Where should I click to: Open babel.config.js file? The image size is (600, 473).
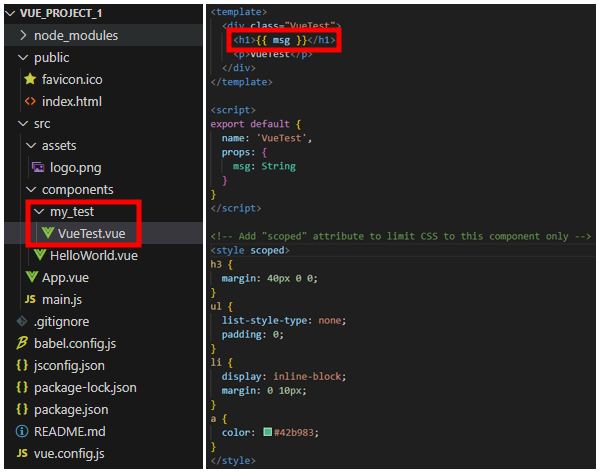75,344
